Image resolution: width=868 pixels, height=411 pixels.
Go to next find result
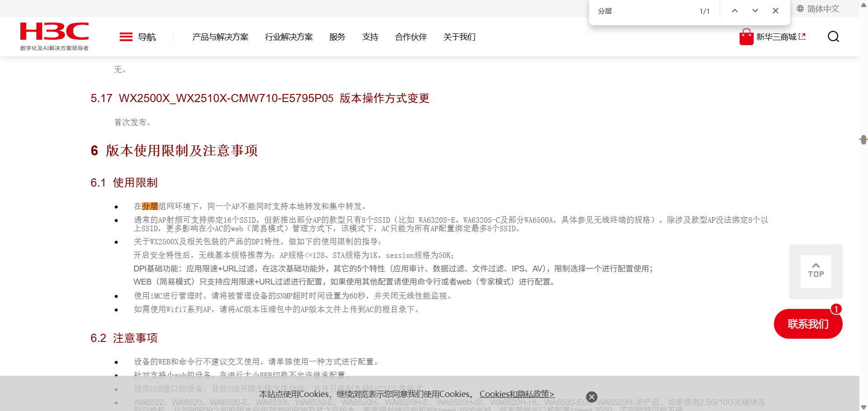755,11
